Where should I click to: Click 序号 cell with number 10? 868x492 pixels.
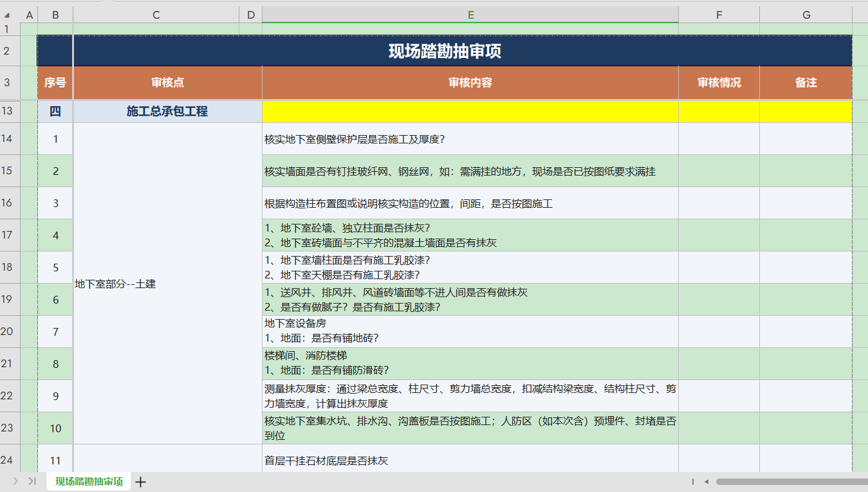pos(55,428)
